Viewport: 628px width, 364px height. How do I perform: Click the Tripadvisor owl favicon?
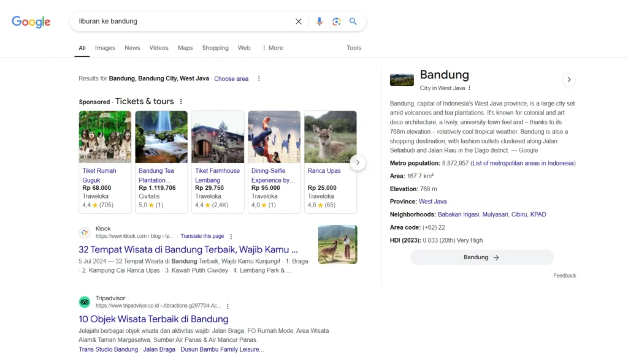[x=85, y=302]
